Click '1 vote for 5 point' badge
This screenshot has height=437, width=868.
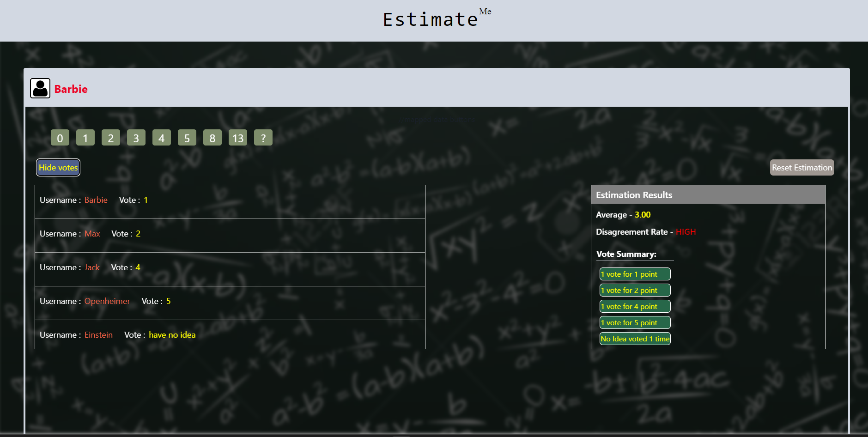point(635,322)
